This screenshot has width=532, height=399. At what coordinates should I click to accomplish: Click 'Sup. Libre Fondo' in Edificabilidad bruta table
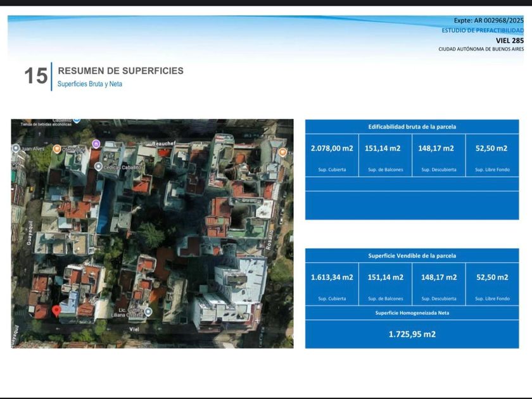click(492, 170)
